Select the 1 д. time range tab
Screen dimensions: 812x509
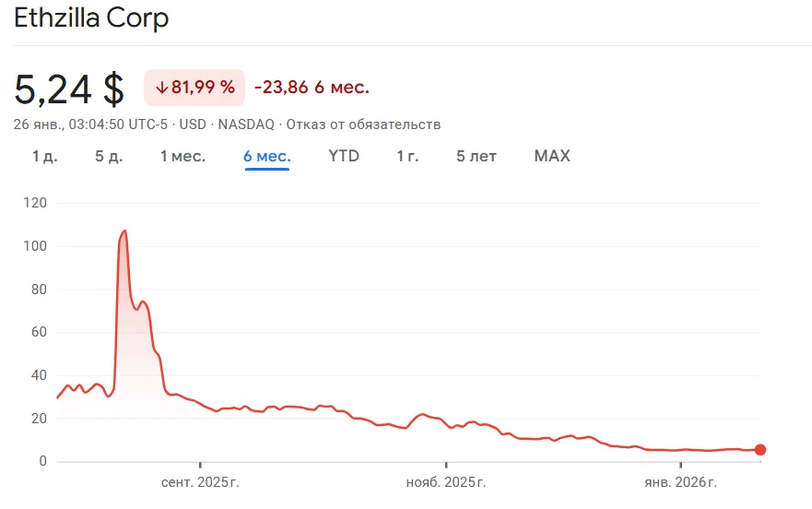(44, 156)
